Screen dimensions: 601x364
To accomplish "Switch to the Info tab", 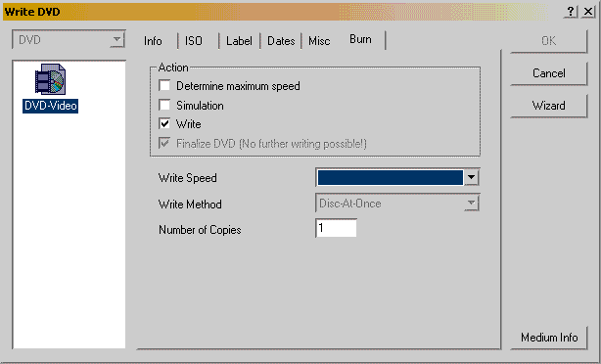I will pos(153,41).
